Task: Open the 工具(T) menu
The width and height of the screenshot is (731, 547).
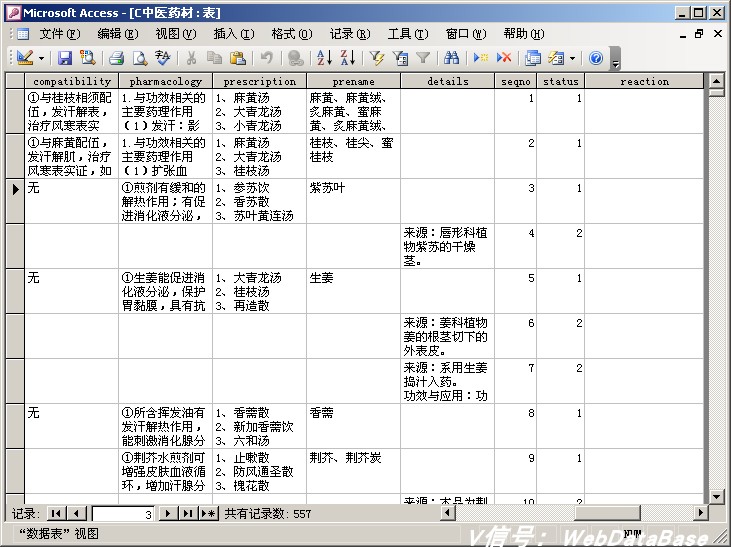Action: (408, 34)
